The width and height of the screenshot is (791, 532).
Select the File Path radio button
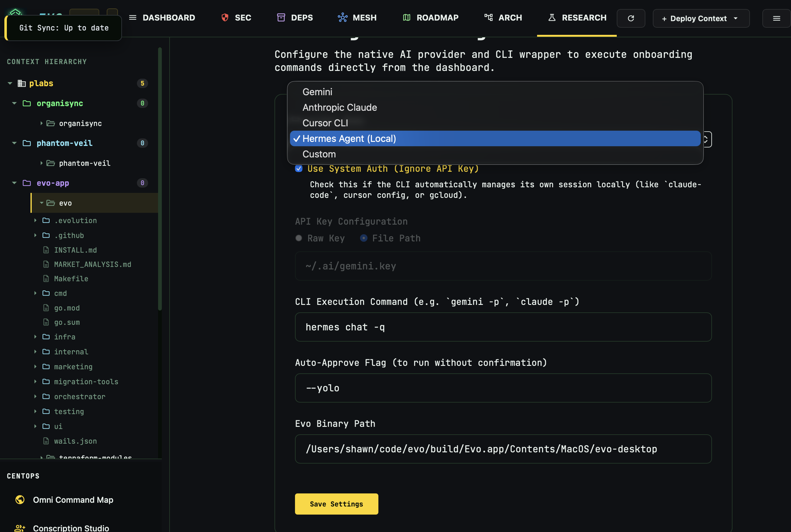point(363,238)
